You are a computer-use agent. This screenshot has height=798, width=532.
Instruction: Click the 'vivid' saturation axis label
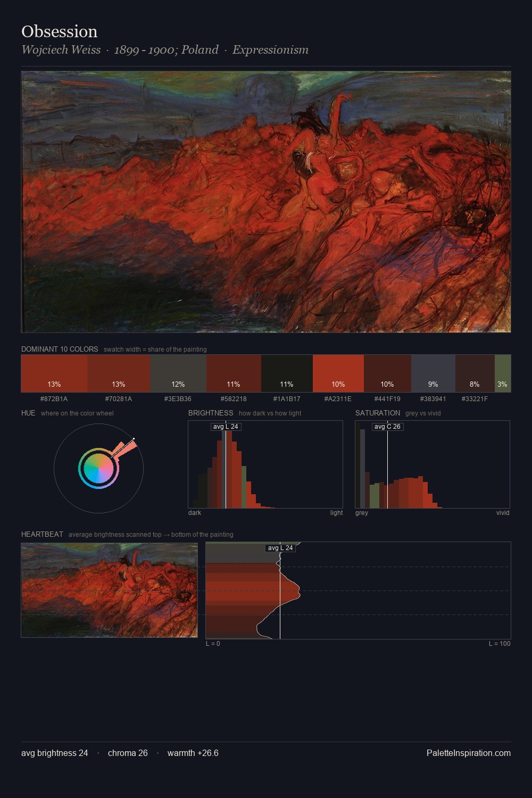[503, 513]
